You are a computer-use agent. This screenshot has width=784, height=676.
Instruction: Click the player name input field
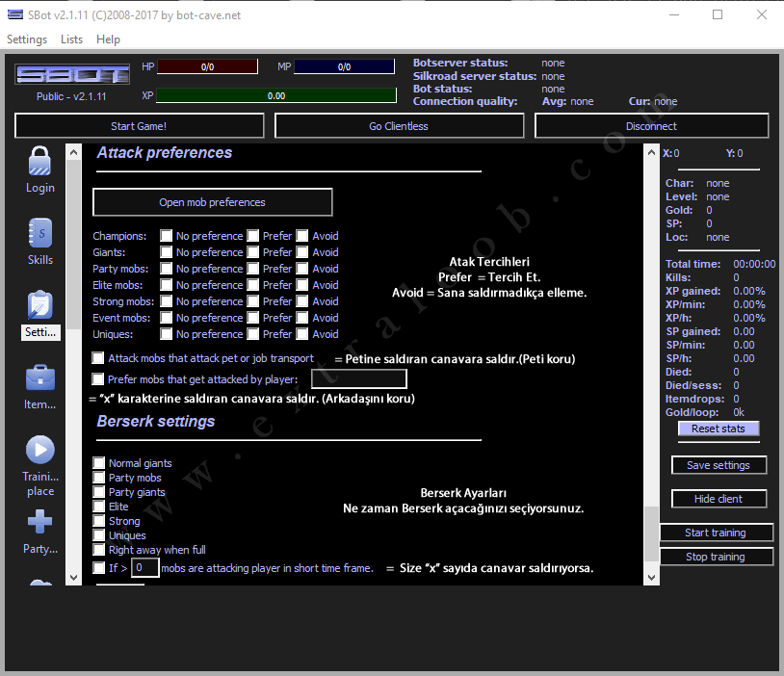359,379
